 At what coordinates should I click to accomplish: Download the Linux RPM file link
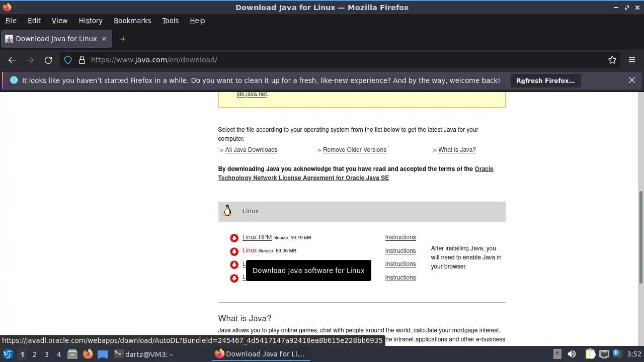point(257,237)
